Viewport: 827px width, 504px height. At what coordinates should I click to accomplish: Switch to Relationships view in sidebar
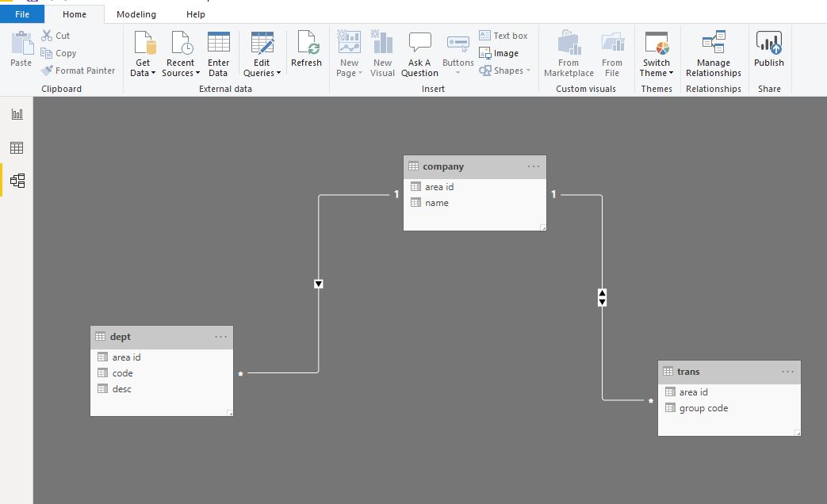17,181
